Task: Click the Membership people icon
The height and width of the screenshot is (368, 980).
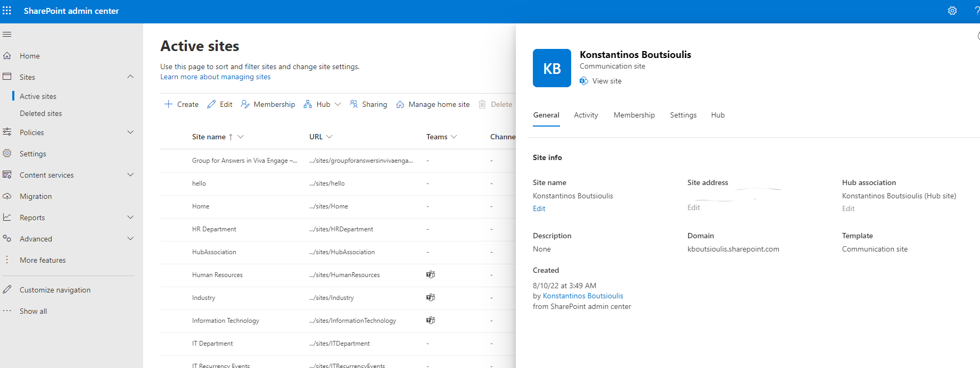Action: [245, 104]
